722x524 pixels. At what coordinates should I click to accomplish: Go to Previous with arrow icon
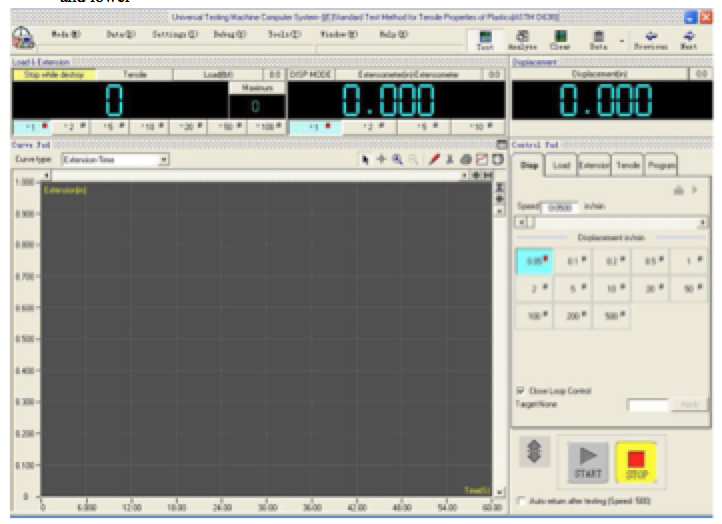tap(653, 39)
